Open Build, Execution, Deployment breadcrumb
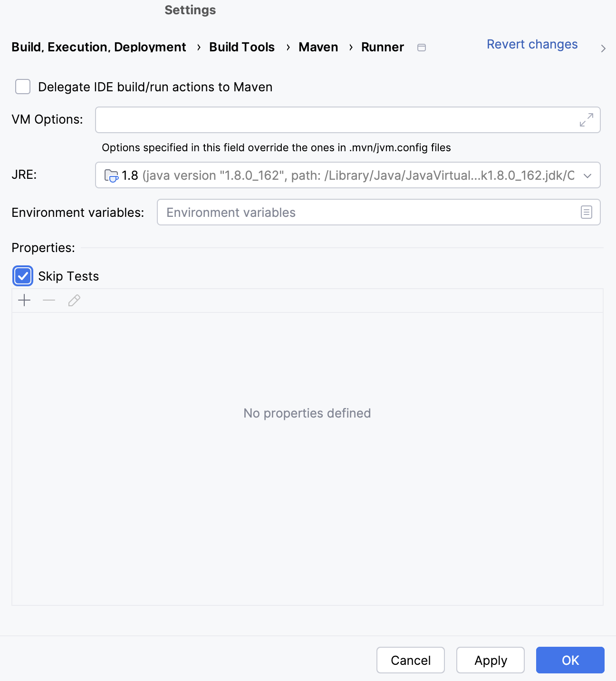The height and width of the screenshot is (681, 616). 99,47
